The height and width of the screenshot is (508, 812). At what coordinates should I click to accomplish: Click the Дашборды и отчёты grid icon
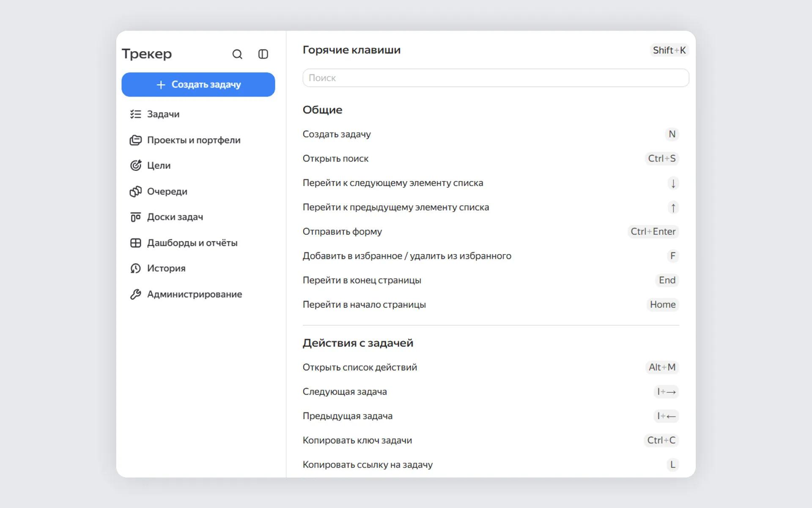pyautogui.click(x=135, y=243)
